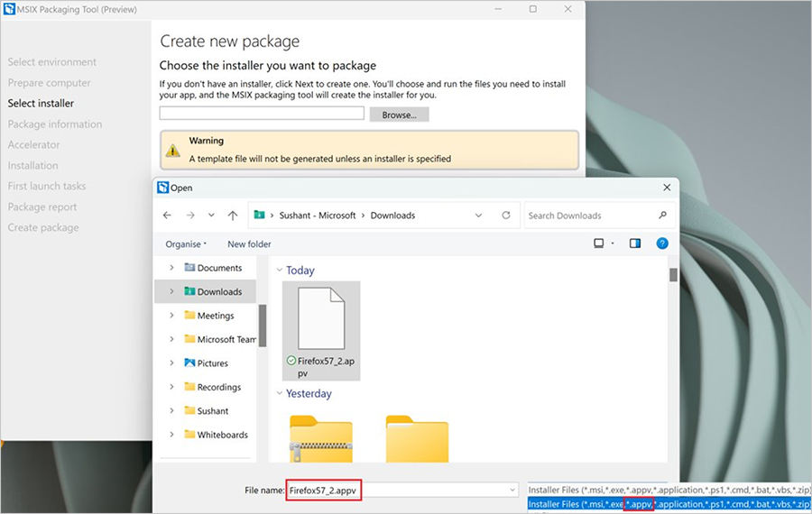Select the zipped folder under Yesterday
The image size is (812, 514).
click(x=321, y=439)
